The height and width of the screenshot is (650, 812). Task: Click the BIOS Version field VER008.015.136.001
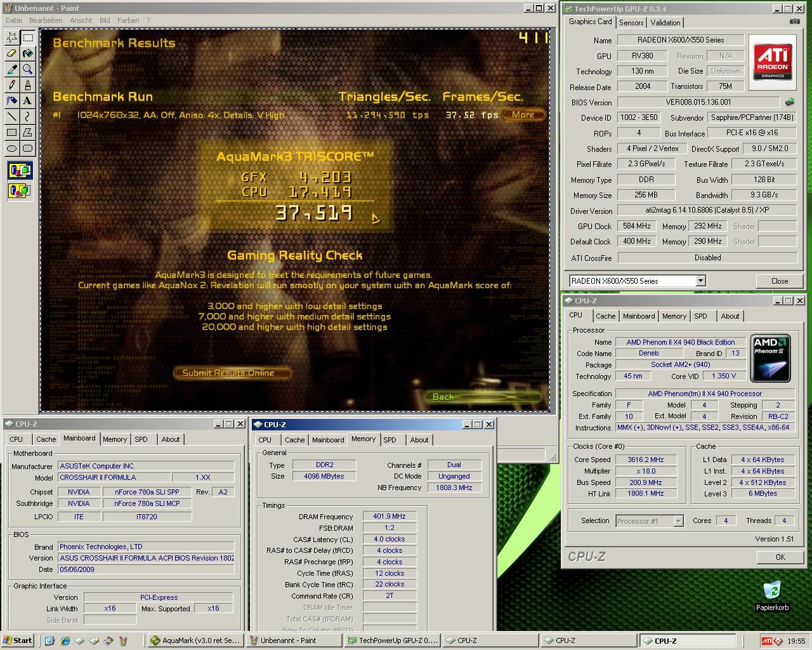[698, 102]
